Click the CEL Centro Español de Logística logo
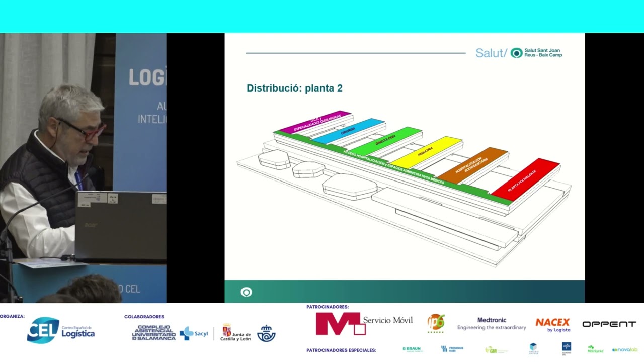This screenshot has width=644, height=362. [60, 330]
